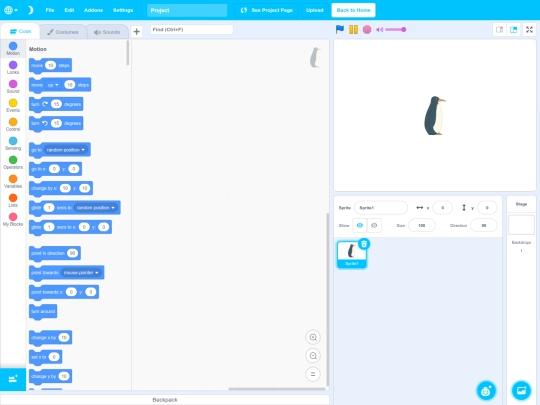
Task: Show the sprite using the eye icon
Action: [360, 226]
